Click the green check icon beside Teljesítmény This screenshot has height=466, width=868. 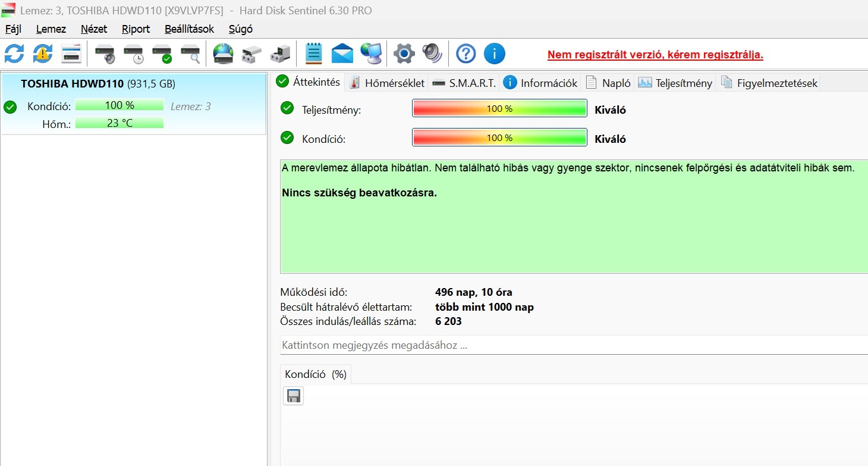tap(287, 108)
